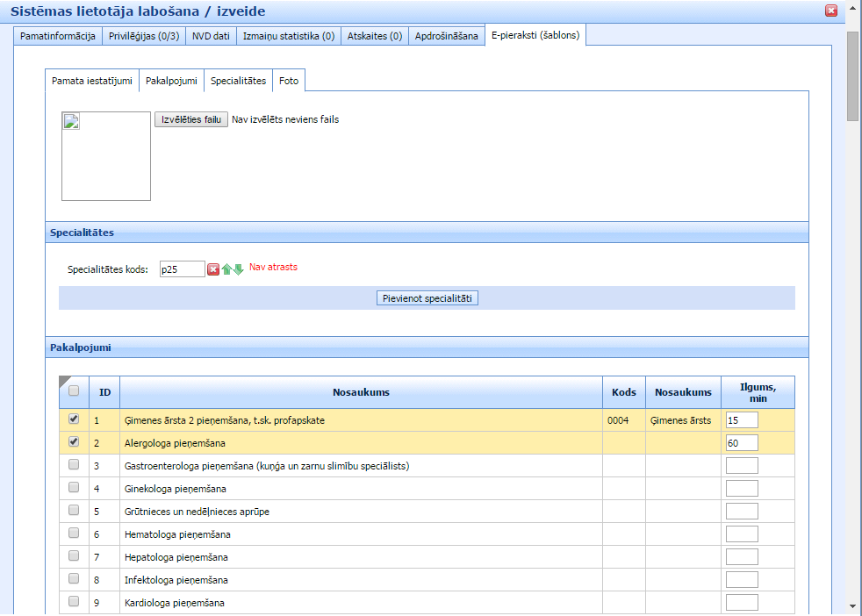Click the Specialitātes kods input field
This screenshot has height=616, width=862.
(182, 269)
